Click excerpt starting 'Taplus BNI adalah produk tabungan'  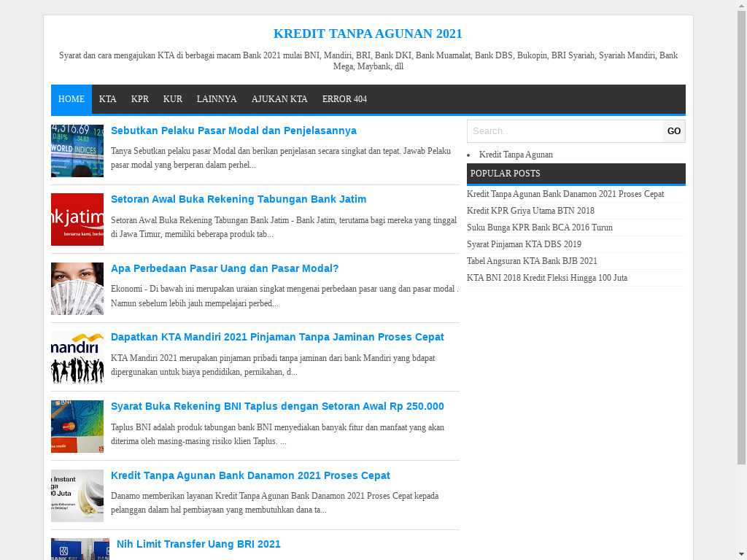pos(277,435)
